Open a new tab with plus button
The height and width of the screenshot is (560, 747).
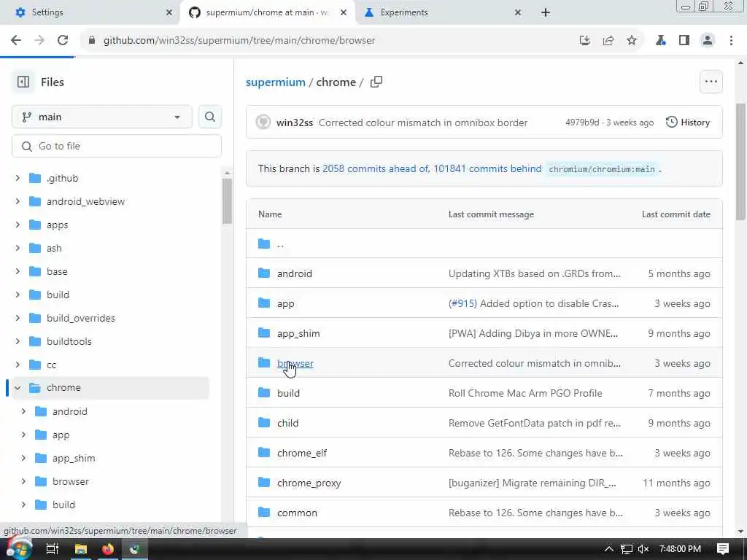pos(546,12)
